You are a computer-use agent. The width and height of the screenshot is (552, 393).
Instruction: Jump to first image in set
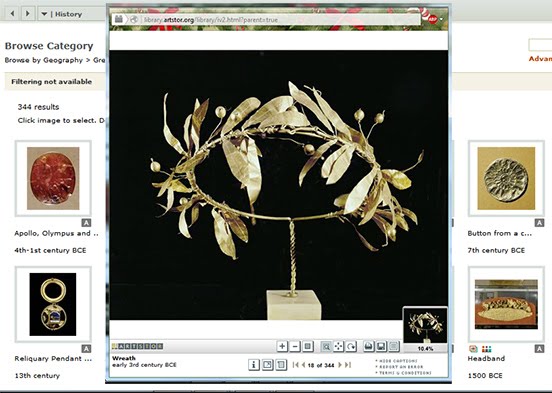(x=295, y=365)
